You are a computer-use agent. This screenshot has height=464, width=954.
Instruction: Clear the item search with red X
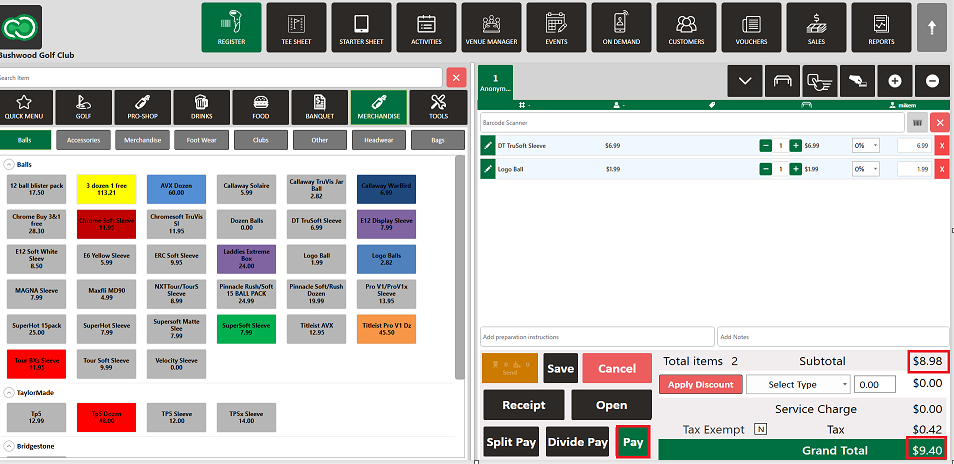point(456,77)
